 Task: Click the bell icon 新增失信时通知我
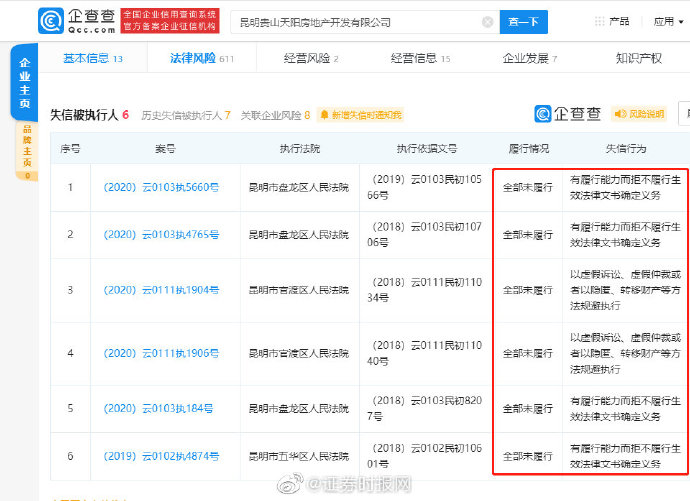click(x=324, y=115)
